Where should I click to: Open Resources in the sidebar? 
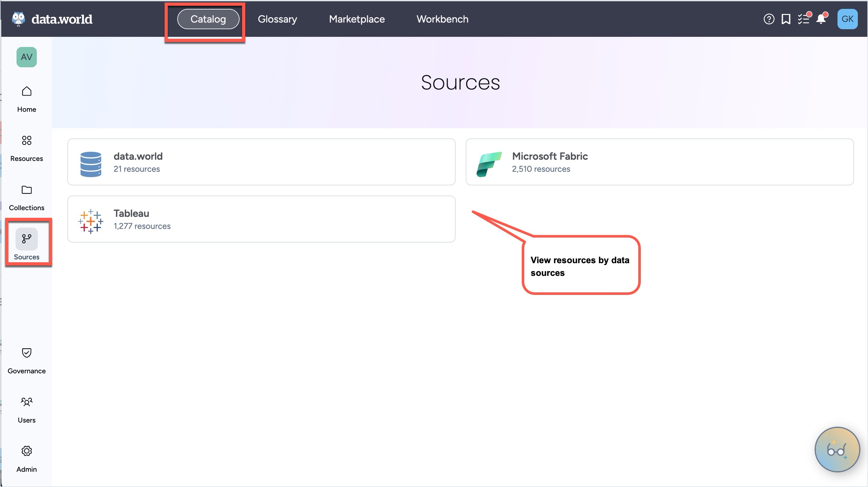27,149
